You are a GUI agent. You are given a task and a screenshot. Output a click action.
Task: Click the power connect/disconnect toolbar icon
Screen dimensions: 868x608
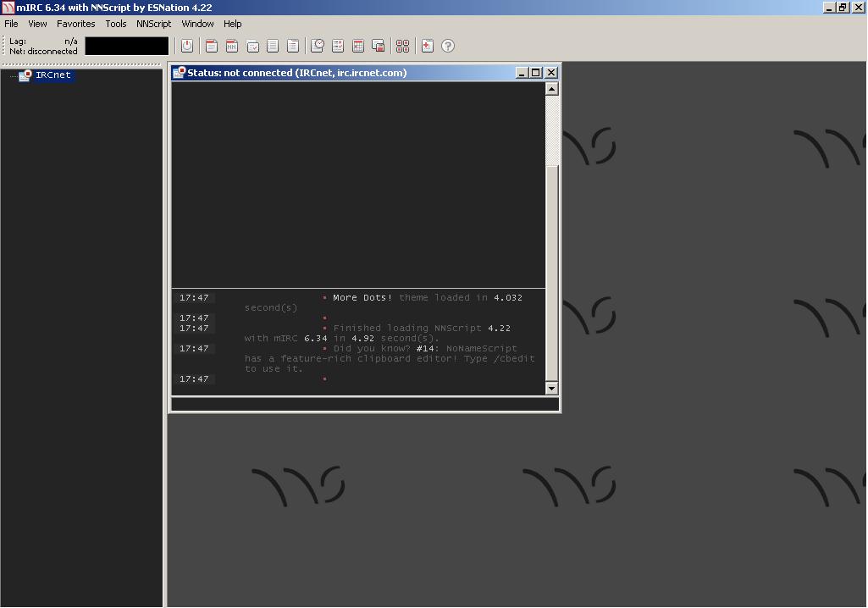tap(187, 46)
